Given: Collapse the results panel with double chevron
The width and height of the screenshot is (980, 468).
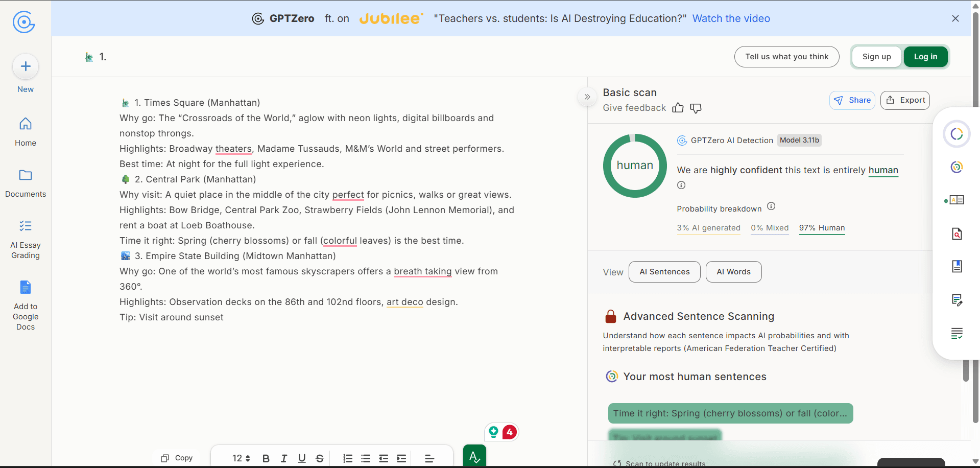Looking at the screenshot, I should pyautogui.click(x=587, y=97).
